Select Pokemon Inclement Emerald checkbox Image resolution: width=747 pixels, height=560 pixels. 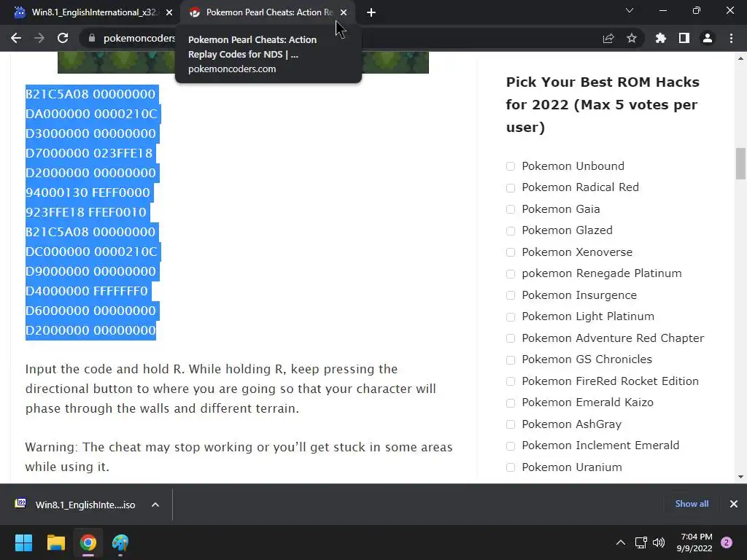[x=511, y=446]
